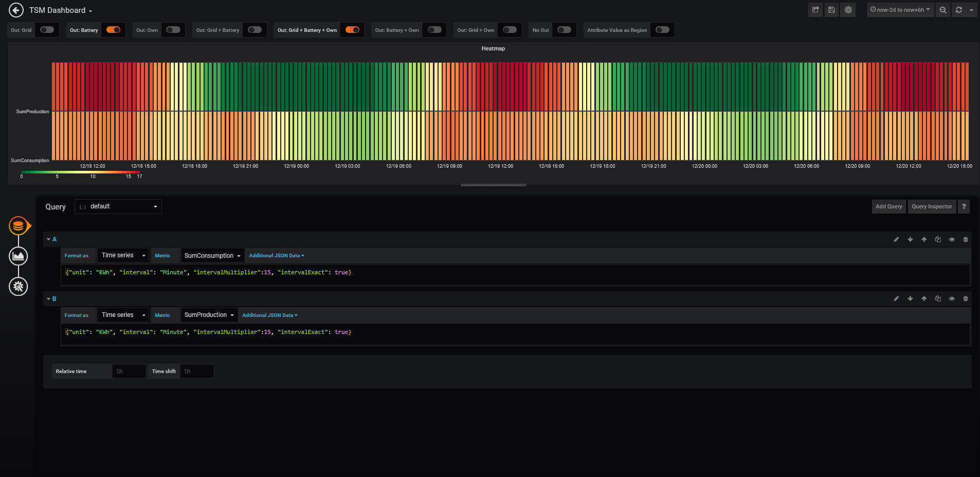Viewport: 980px width, 477px height.
Task: Open dashboard settings gear
Action: [848, 10]
